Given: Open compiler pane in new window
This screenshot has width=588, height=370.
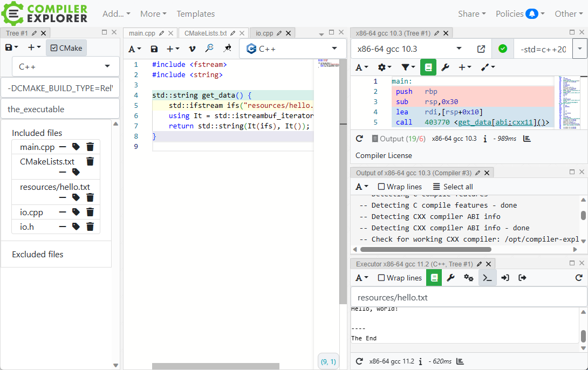Looking at the screenshot, I should (x=481, y=48).
